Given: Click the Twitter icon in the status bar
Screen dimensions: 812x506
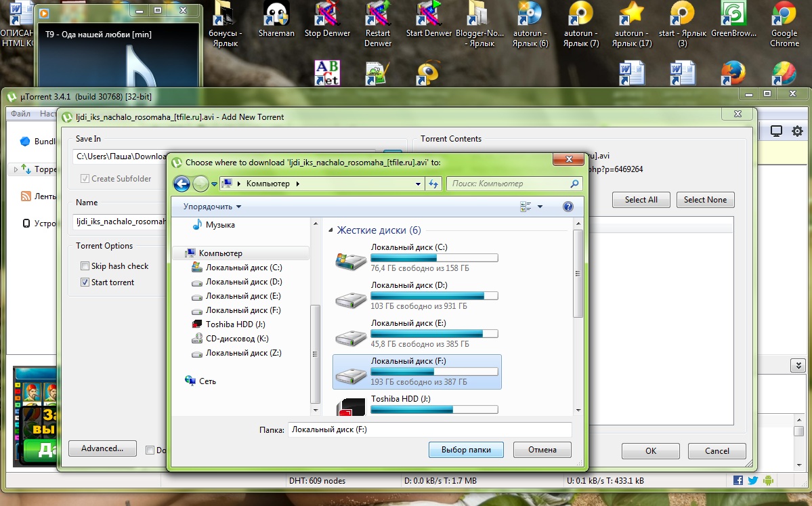Looking at the screenshot, I should (x=753, y=480).
